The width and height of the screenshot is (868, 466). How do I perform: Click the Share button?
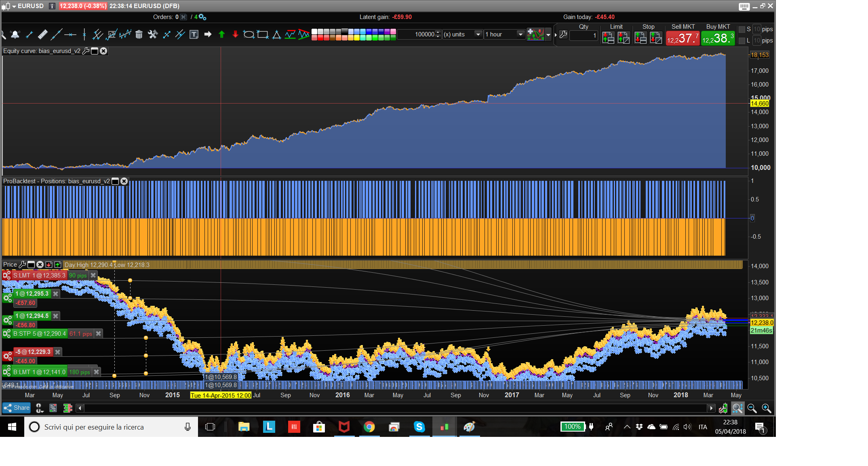click(17, 408)
